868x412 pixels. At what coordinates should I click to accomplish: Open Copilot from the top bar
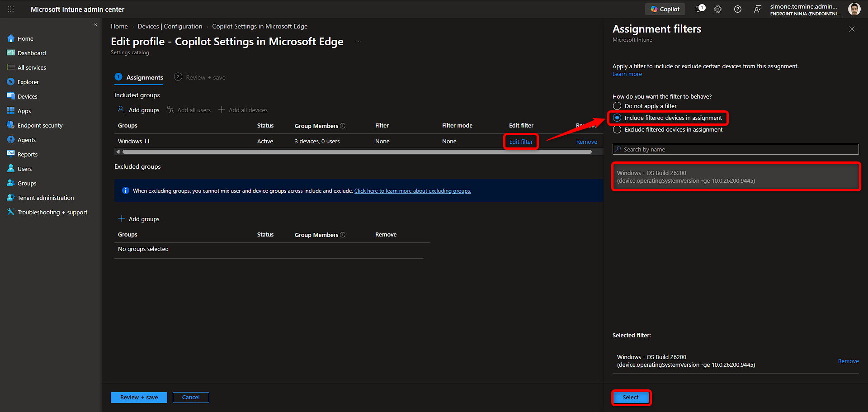point(665,9)
